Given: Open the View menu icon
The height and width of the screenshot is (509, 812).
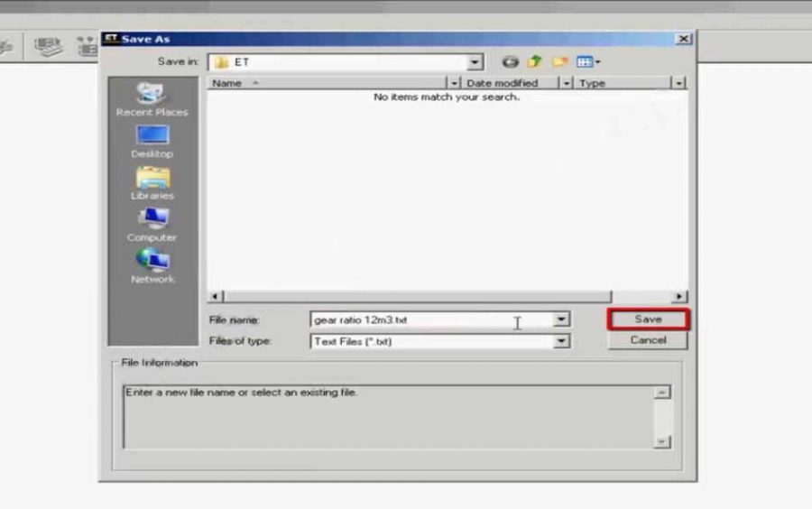Looking at the screenshot, I should point(587,62).
